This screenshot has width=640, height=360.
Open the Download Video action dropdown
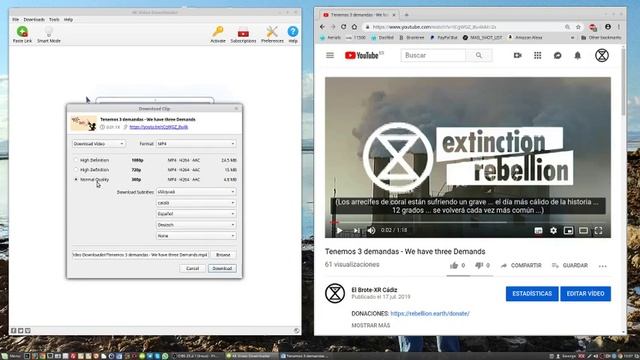(98, 144)
